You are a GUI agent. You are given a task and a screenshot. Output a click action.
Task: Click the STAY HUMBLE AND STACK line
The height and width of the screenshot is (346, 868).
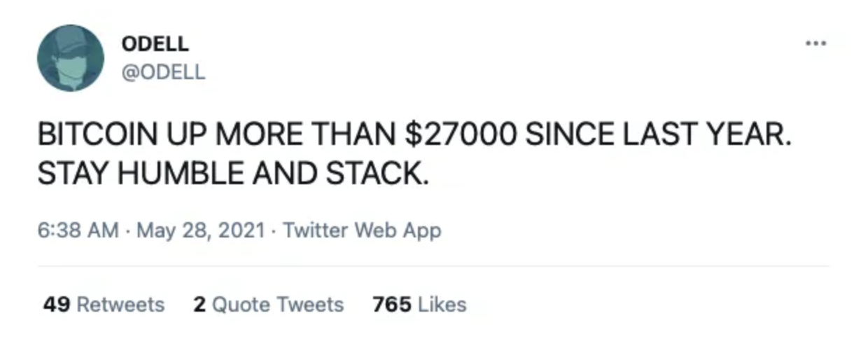click(232, 173)
